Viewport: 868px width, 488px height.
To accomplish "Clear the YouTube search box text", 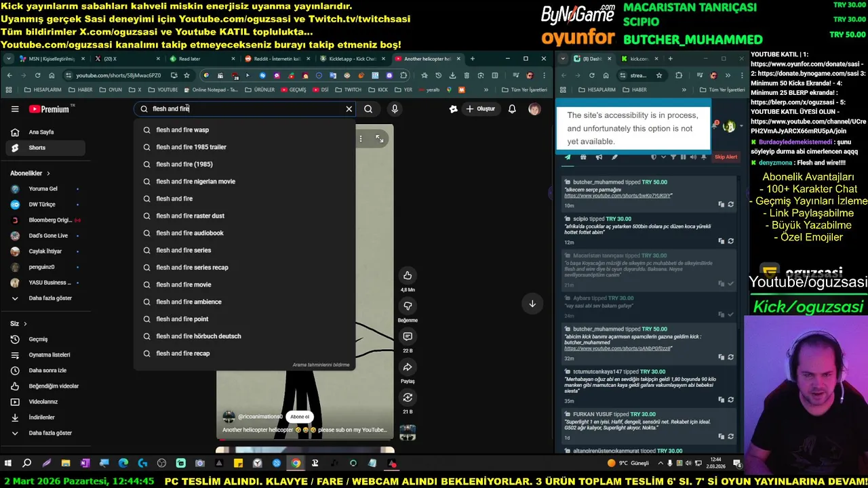I will [x=349, y=108].
